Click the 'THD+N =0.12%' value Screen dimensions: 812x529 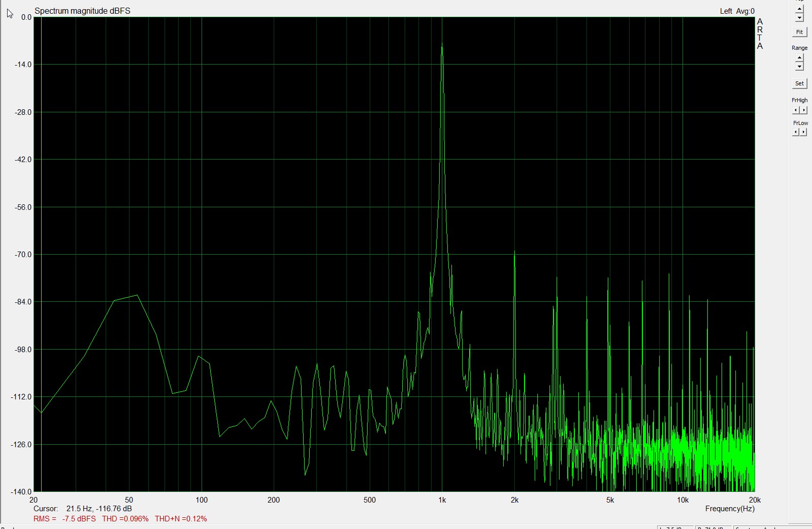pos(181,519)
